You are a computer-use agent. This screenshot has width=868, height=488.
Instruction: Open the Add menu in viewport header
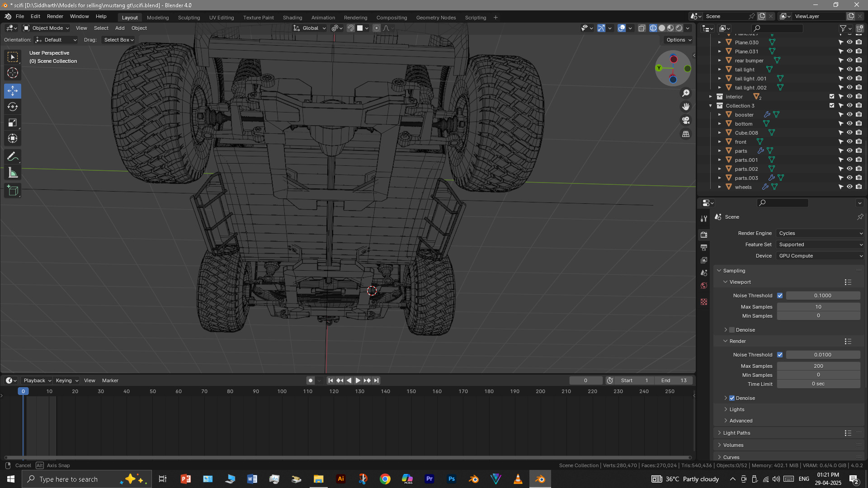(x=120, y=28)
